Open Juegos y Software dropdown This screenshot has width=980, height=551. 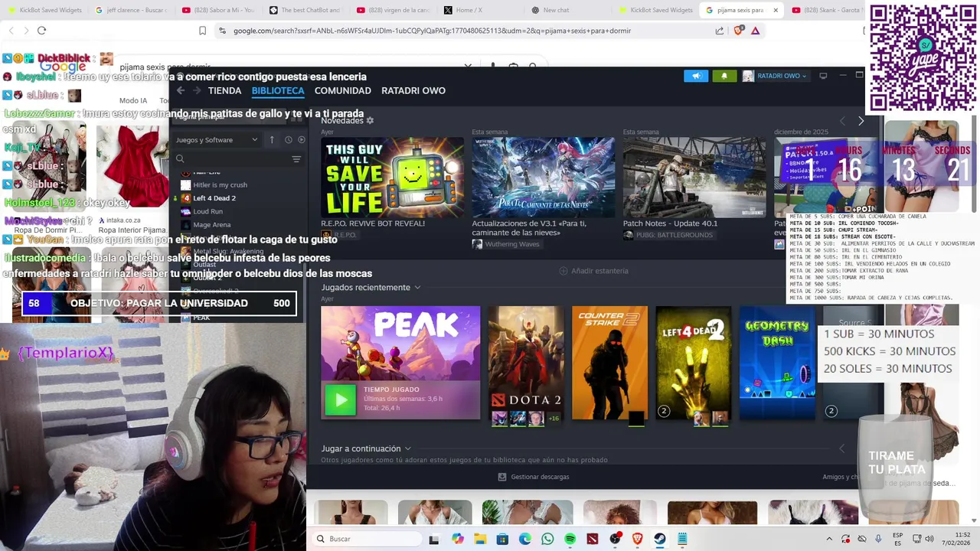coord(217,140)
